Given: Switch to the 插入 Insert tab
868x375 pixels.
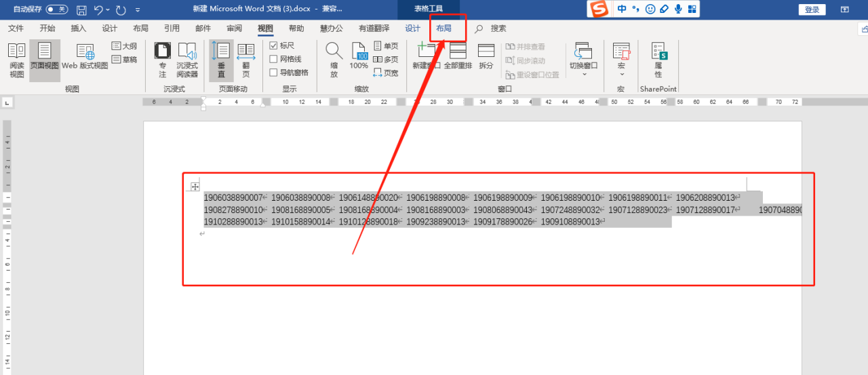Looking at the screenshot, I should pos(79,28).
